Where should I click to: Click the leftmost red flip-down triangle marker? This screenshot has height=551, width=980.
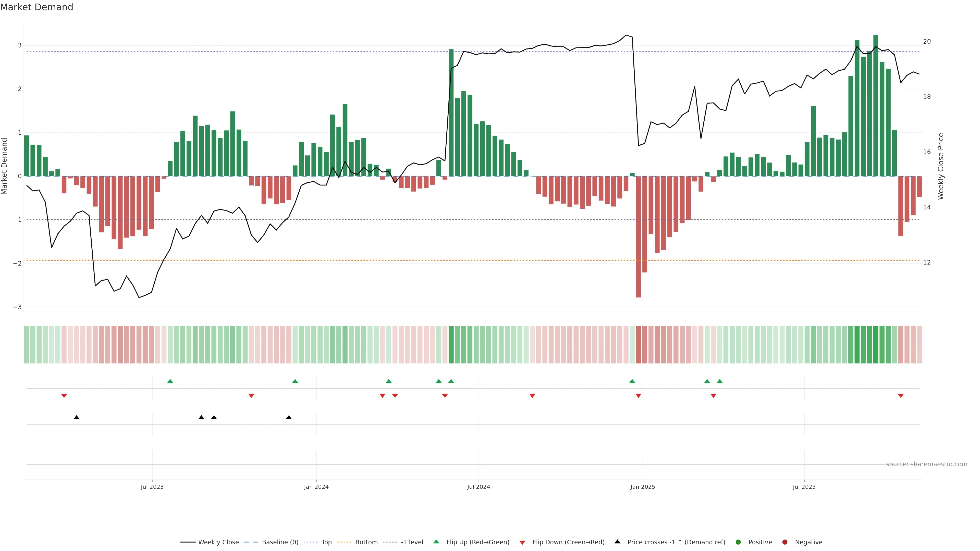point(64,396)
